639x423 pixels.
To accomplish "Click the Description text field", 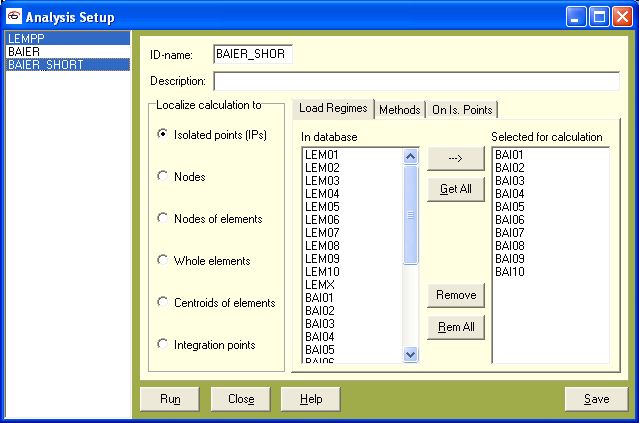I will click(416, 81).
